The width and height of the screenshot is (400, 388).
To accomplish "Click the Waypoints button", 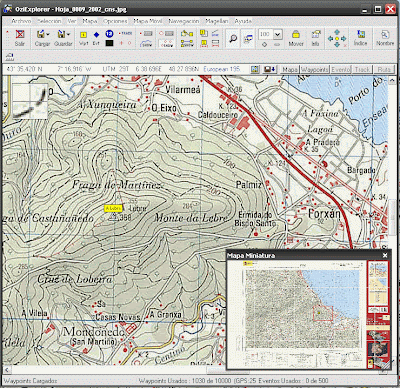I will pos(315,69).
